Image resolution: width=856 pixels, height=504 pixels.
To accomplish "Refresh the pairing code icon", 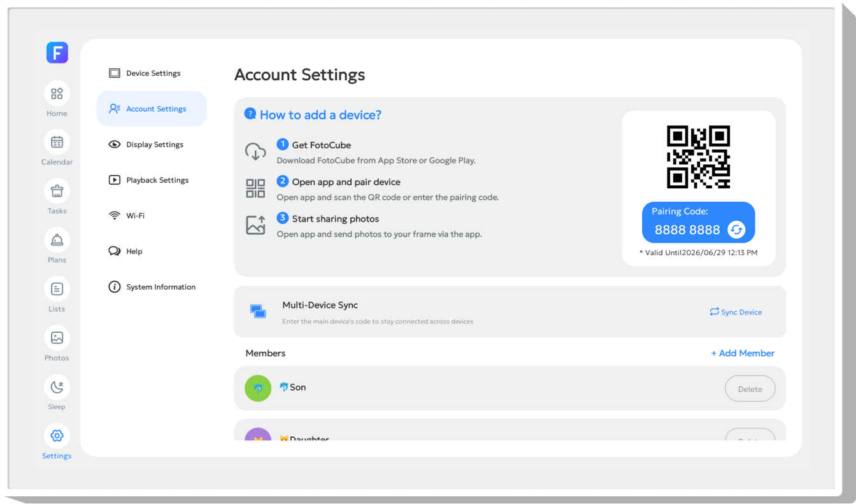I will tap(736, 230).
